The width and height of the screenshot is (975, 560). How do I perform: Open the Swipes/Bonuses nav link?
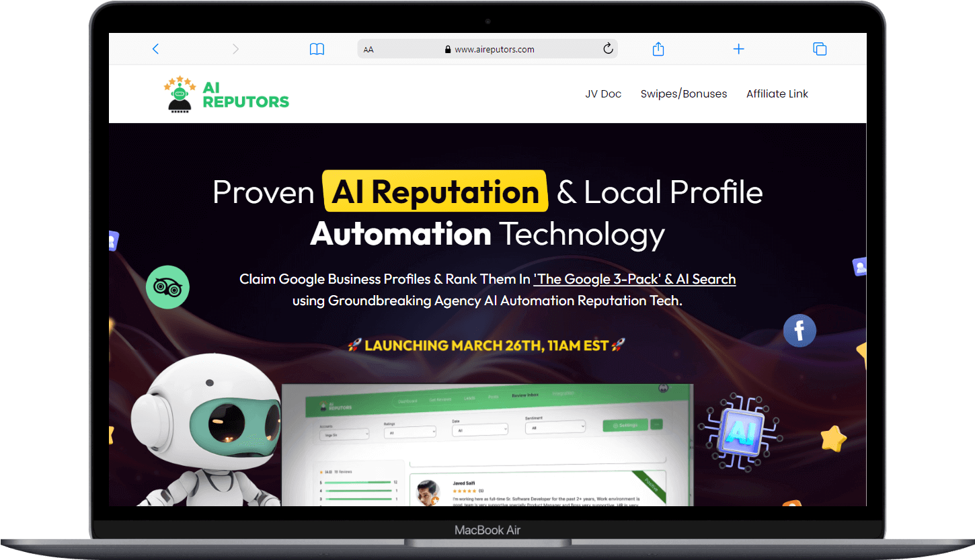(x=684, y=94)
